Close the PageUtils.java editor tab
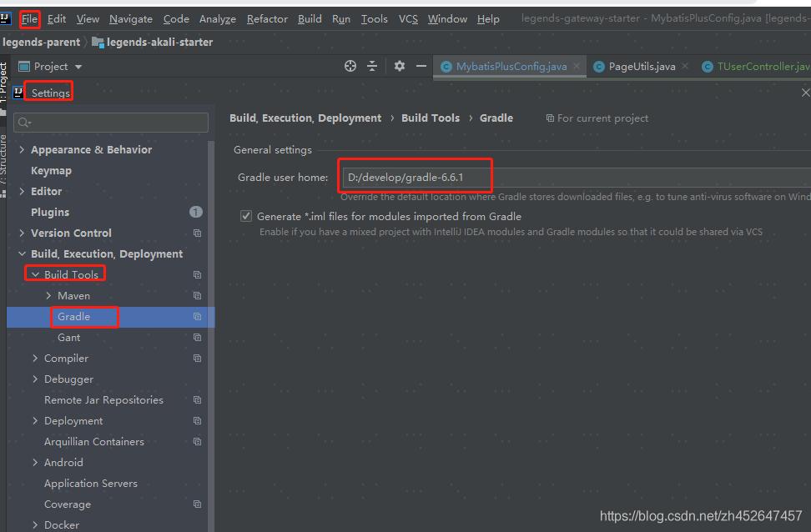 [x=685, y=67]
